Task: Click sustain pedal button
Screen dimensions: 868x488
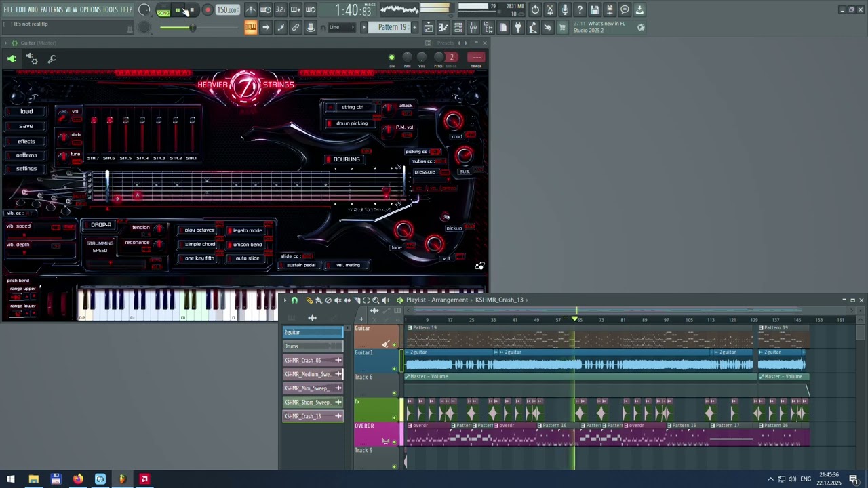Action: 300,265
